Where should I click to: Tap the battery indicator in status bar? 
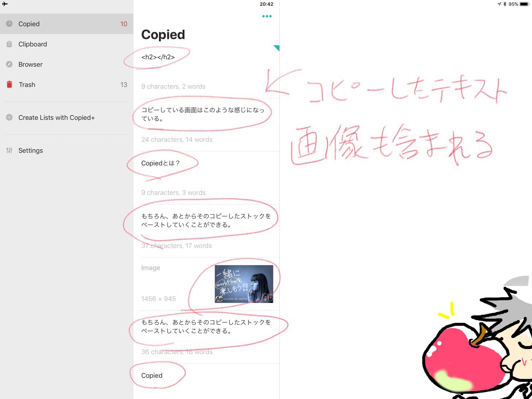pyautogui.click(x=524, y=4)
